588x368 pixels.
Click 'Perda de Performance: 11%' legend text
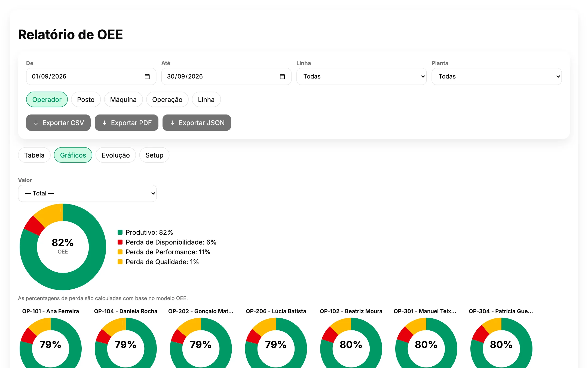point(168,252)
